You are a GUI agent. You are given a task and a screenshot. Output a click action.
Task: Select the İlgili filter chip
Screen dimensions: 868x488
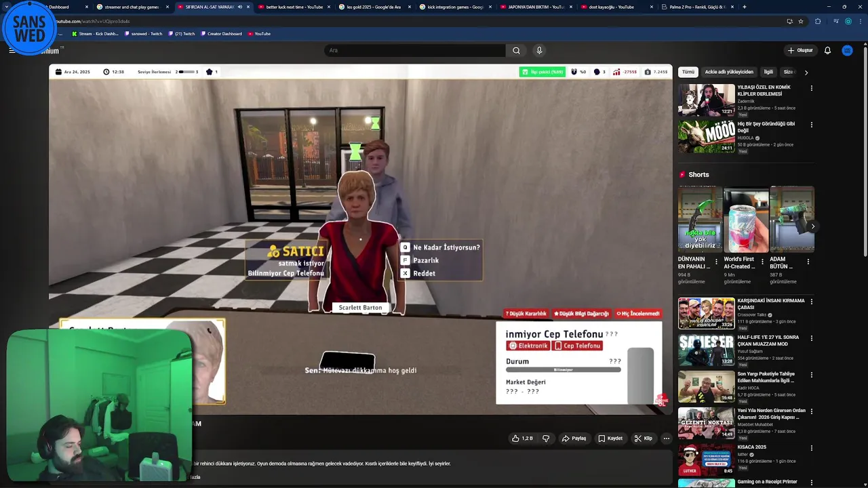768,72
